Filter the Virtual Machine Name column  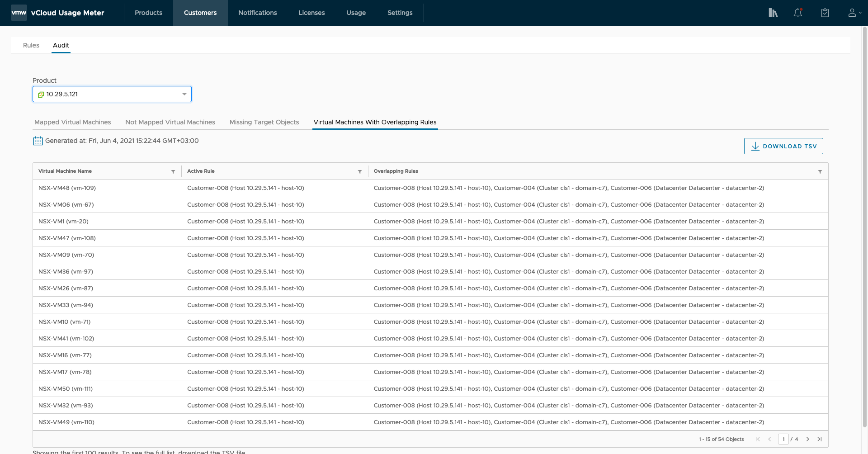coord(173,172)
